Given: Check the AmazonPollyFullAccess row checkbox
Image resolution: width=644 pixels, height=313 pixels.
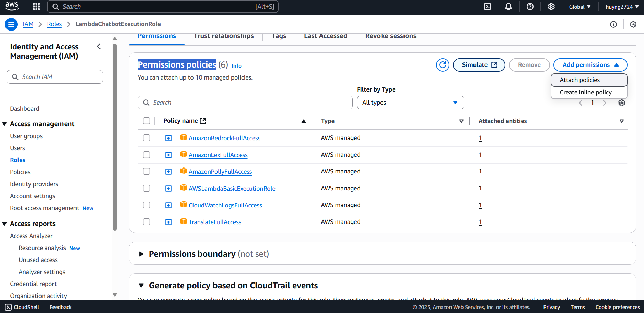Looking at the screenshot, I should (x=147, y=171).
